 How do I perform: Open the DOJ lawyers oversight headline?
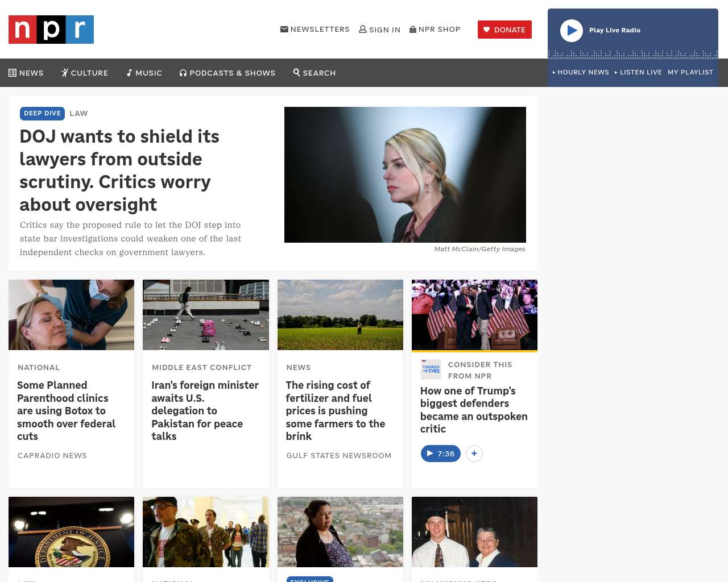pyautogui.click(x=119, y=171)
